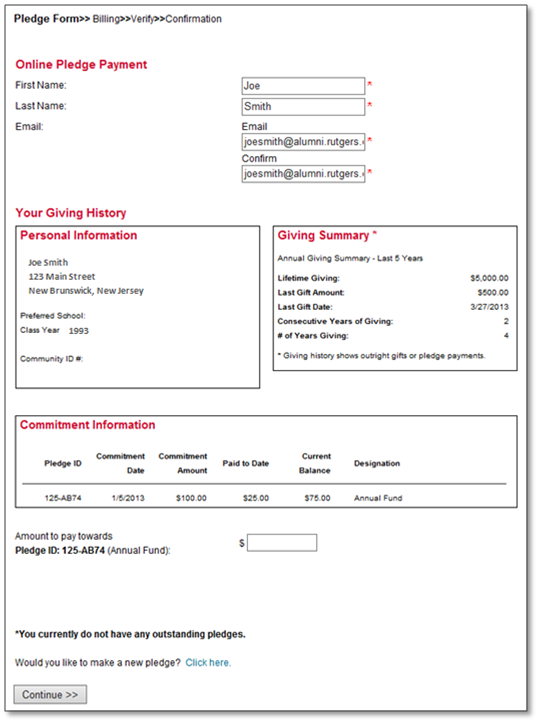Open the 'Click here' new pledge link

coord(208,663)
